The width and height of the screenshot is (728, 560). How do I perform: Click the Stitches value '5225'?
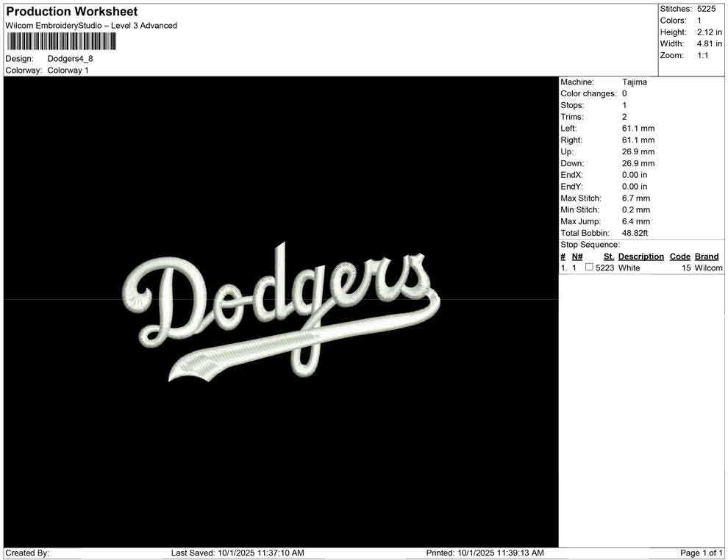click(706, 9)
